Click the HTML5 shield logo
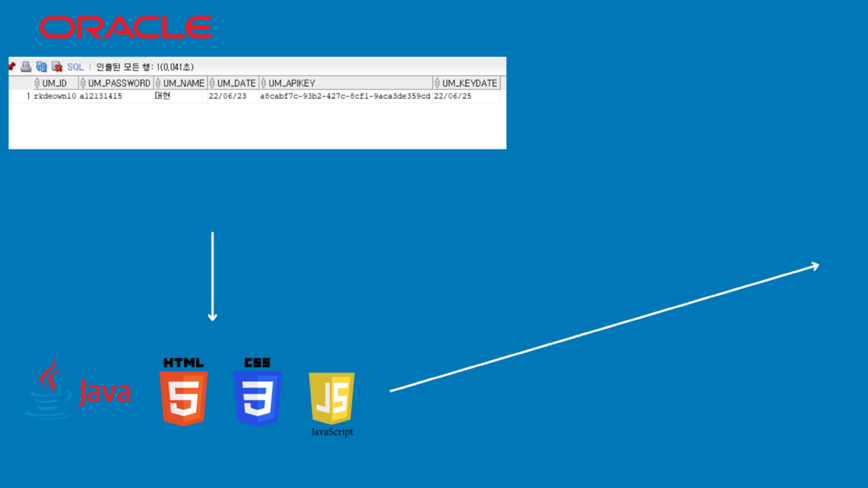The height and width of the screenshot is (488, 868). [183, 392]
